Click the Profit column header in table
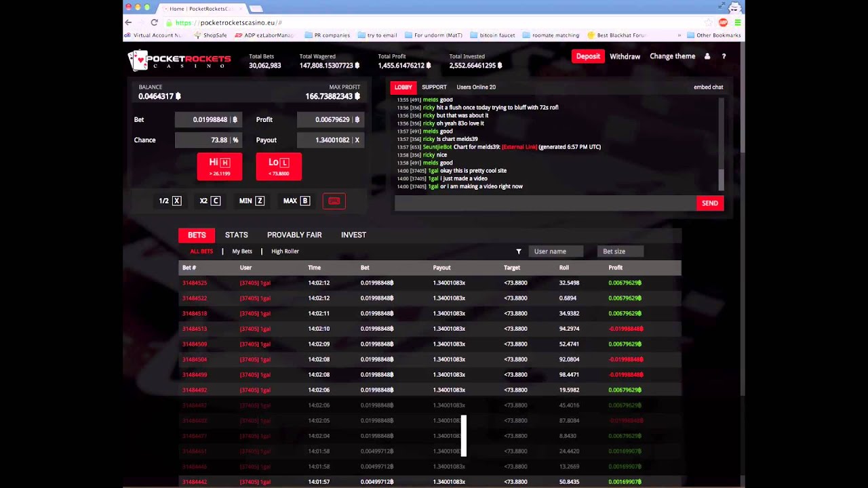The width and height of the screenshot is (868, 488). pyautogui.click(x=615, y=268)
